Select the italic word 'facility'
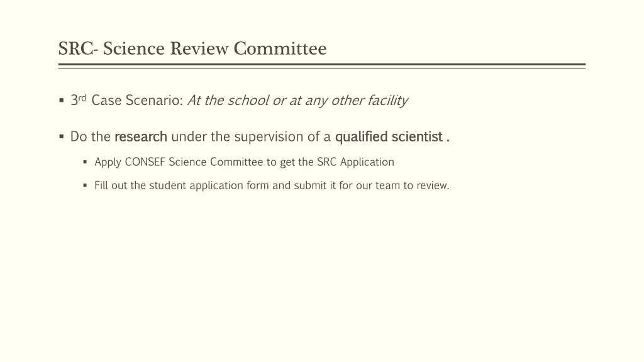This screenshot has height=362, width=644. 387,100
